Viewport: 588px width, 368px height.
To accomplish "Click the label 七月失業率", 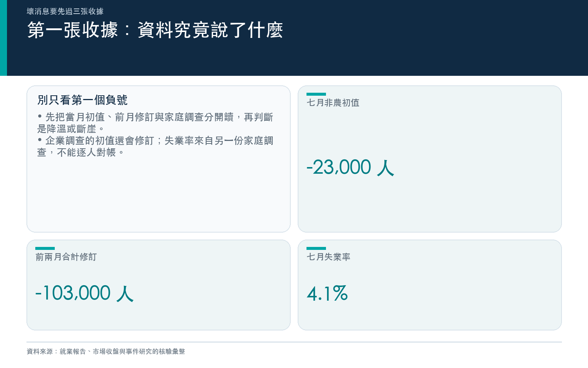I will point(329,257).
